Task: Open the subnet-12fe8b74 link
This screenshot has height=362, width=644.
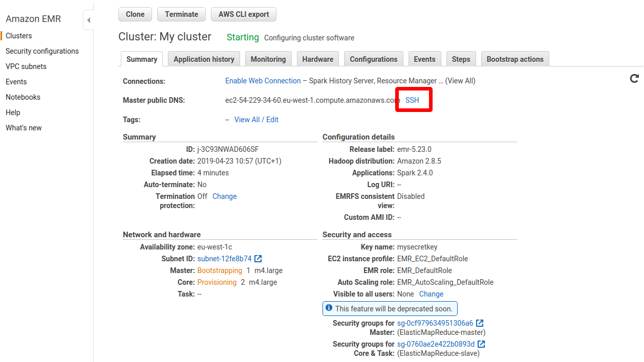Action: [225, 259]
